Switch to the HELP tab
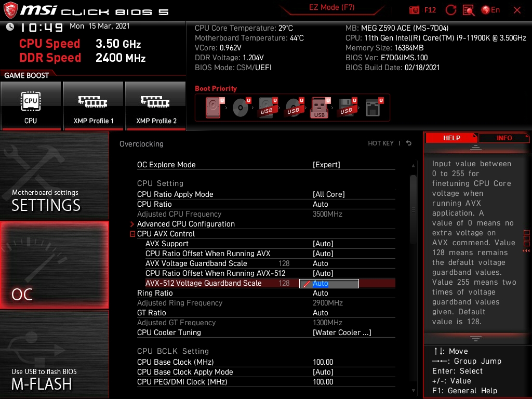532x399 pixels. (x=451, y=138)
